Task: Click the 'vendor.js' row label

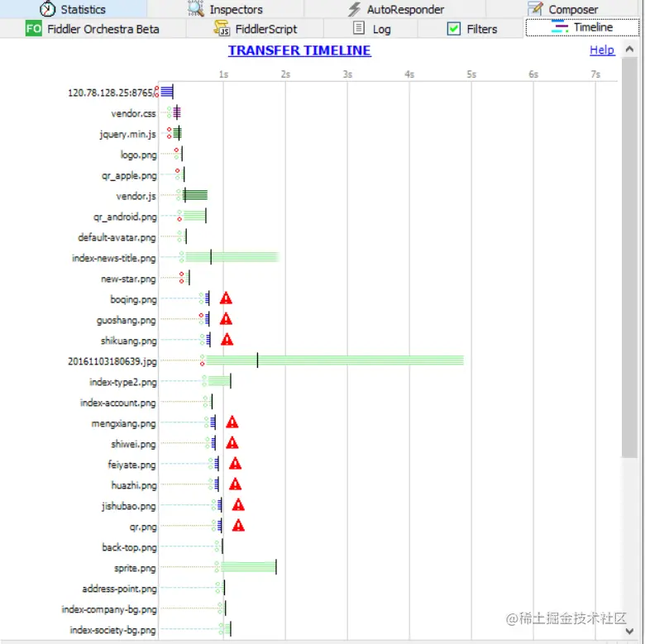Action: coord(136,196)
